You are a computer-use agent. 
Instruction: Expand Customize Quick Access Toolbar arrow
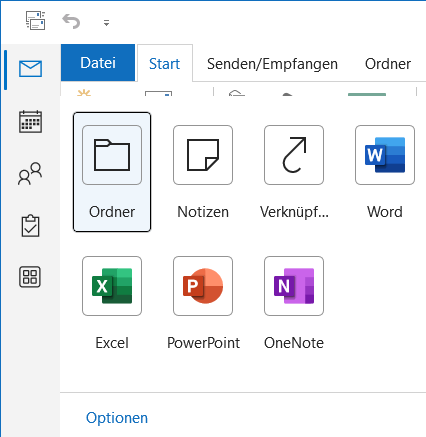[106, 23]
